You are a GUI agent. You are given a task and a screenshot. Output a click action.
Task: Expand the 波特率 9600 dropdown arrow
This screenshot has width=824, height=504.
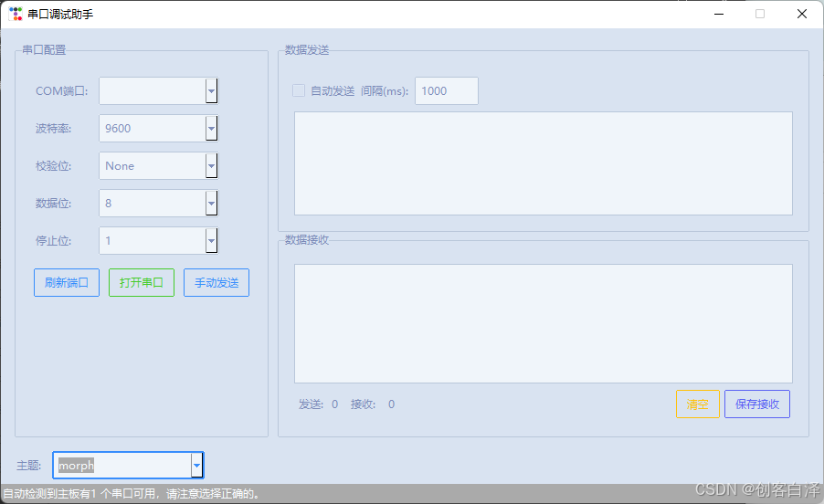pyautogui.click(x=211, y=128)
